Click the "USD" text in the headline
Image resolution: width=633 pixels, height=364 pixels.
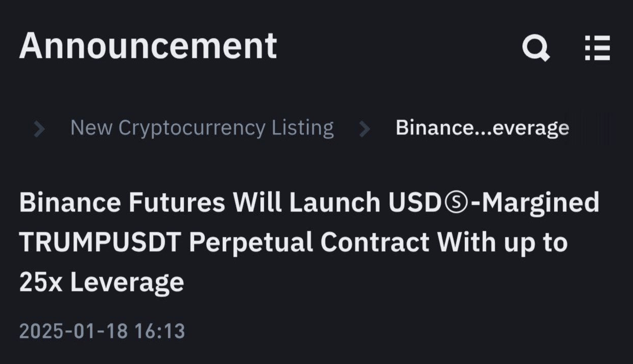(x=412, y=202)
